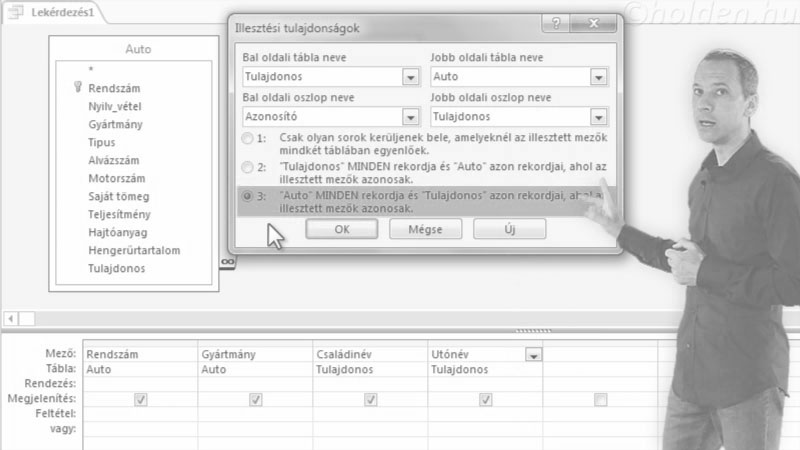The height and width of the screenshot is (450, 800).
Task: Open Bal oldali tábla neve dropdown
Action: click(410, 77)
